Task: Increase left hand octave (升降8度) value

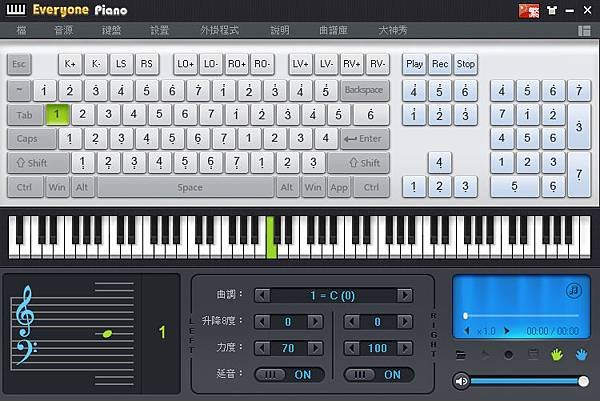Action: [x=315, y=322]
